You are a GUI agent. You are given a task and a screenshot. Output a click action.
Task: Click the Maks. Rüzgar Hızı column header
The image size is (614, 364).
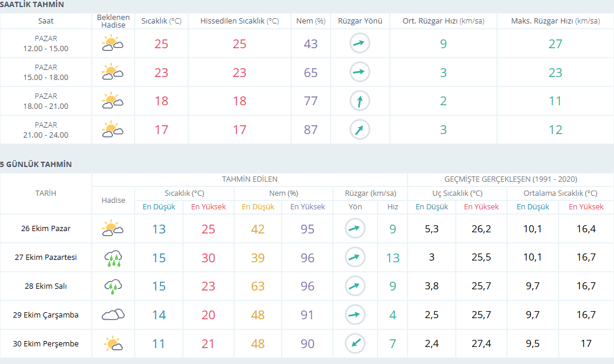pyautogui.click(x=555, y=21)
